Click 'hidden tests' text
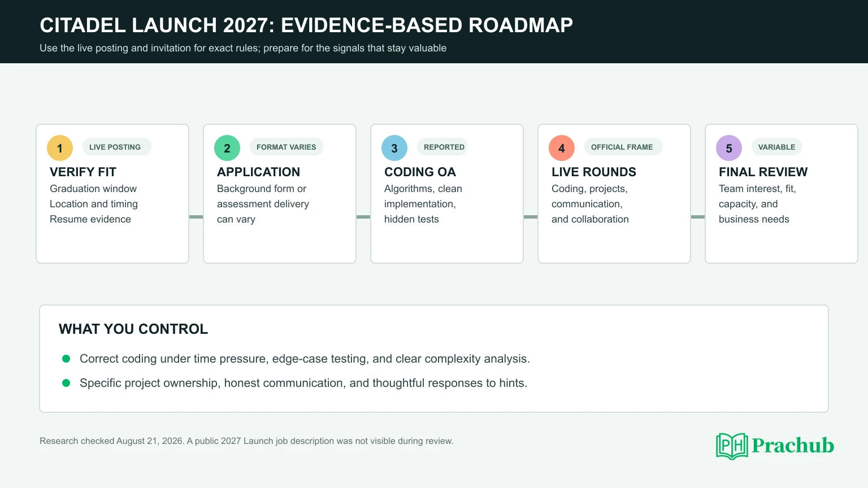The image size is (868, 488). (x=411, y=219)
